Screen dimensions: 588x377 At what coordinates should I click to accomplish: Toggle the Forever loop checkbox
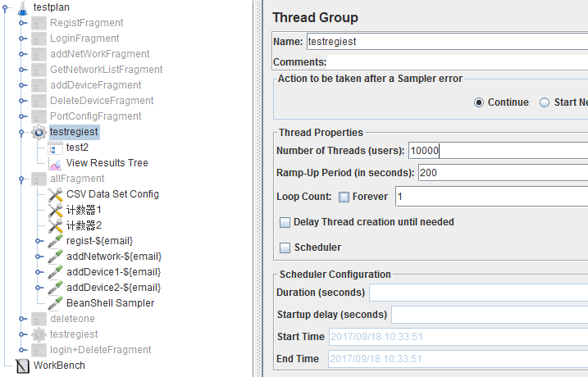344,197
